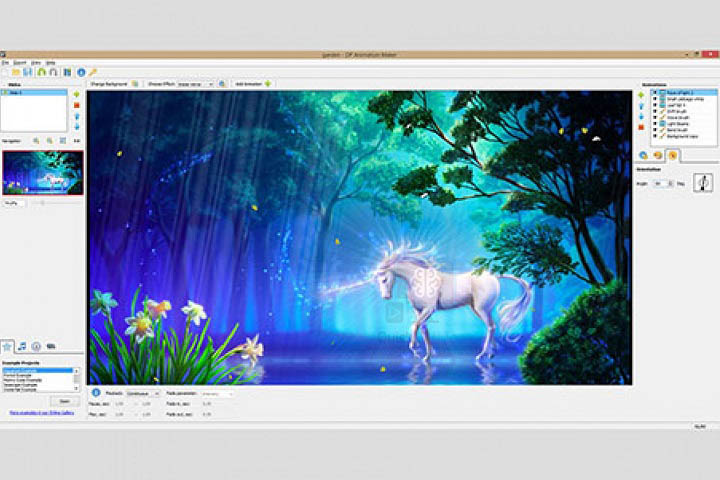Screen dimensions: 720x480
Task: Delete the selected slide with red icon
Action: tap(77, 105)
